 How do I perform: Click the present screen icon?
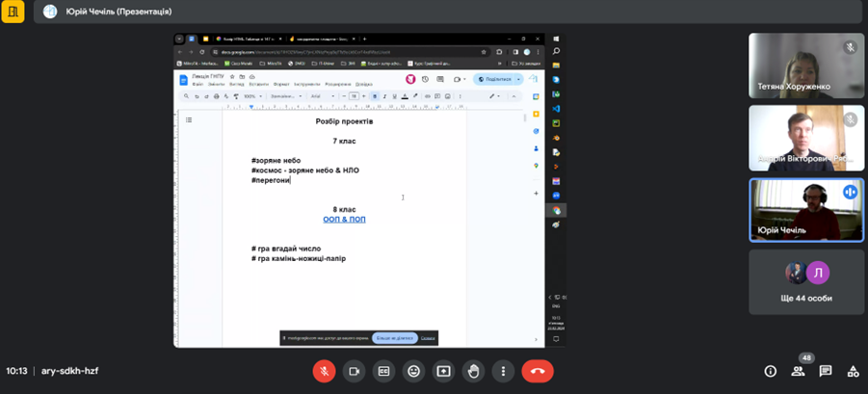(443, 371)
